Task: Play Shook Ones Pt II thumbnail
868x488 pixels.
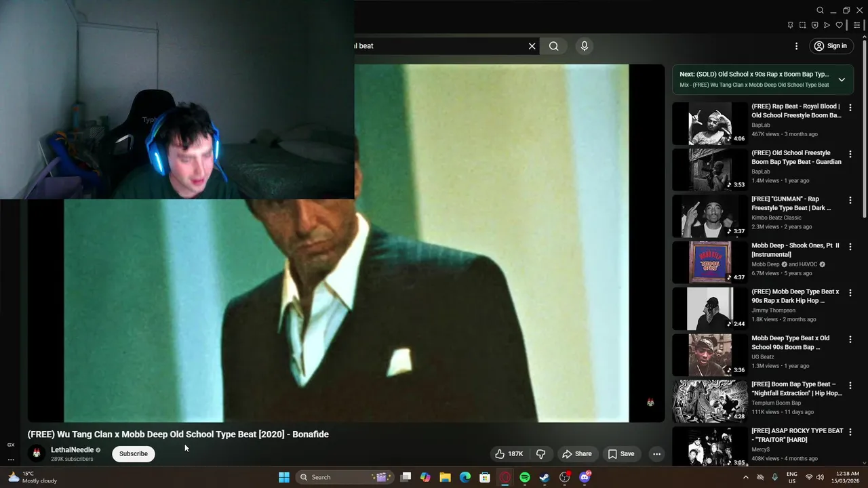Action: click(710, 262)
